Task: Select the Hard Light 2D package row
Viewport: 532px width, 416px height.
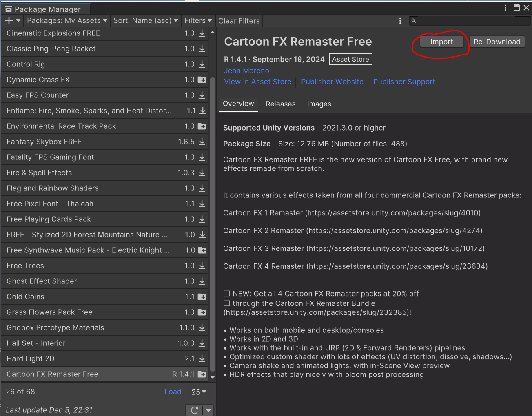Action: [105, 359]
